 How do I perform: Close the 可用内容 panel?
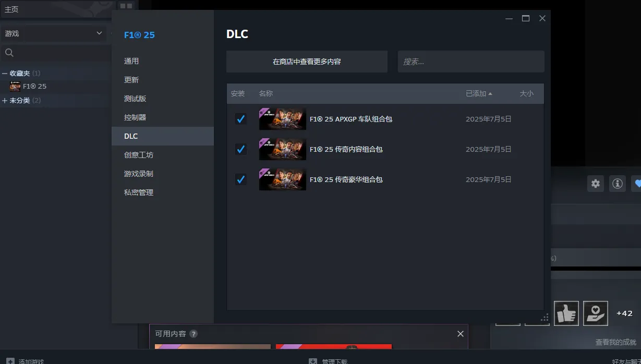coord(460,334)
